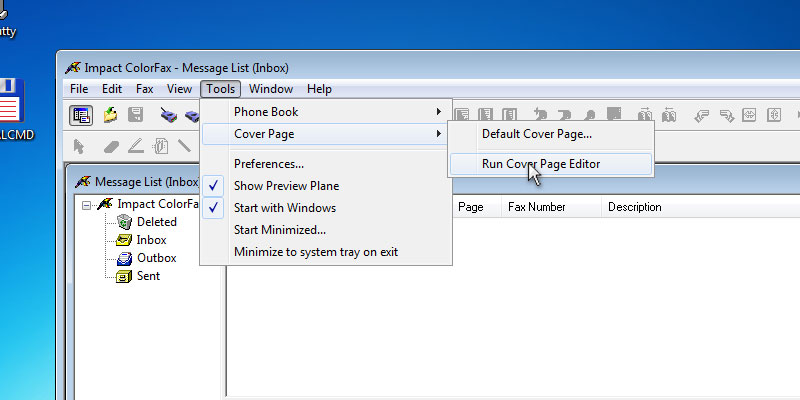800x400 pixels.
Task: Collapse the Impact ColorFax tree node
Action: click(x=88, y=204)
